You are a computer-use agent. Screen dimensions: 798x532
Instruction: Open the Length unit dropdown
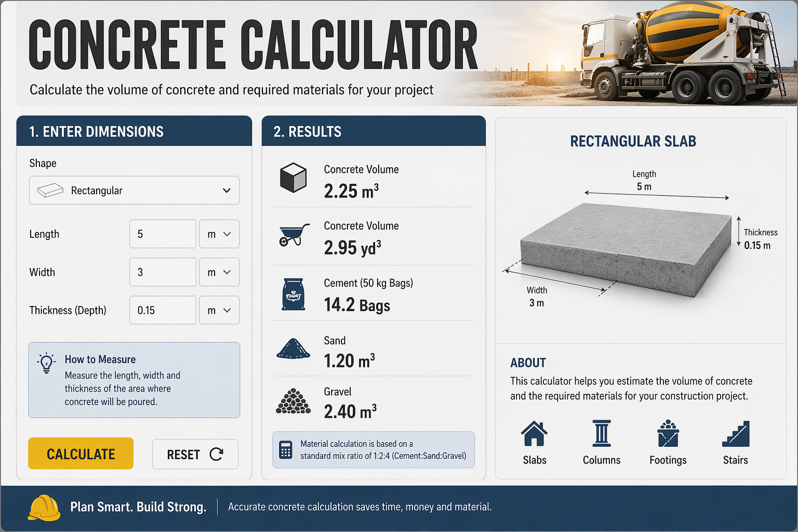pos(219,234)
